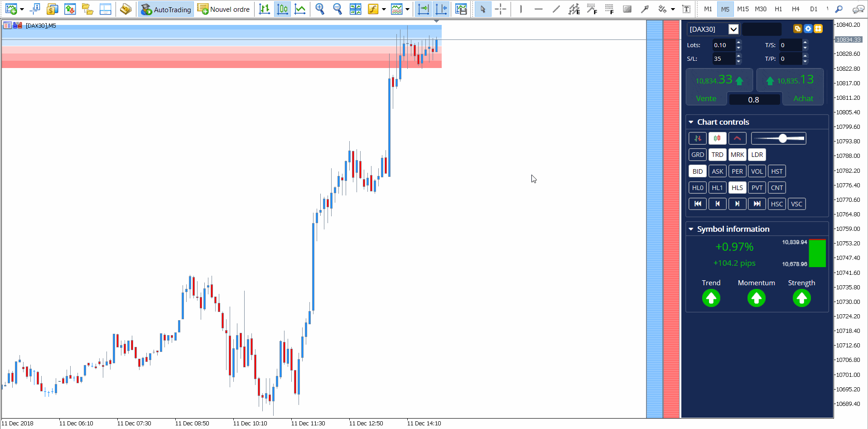Screen dimensions: 868x429
Task: Open the [DAX30] symbol dropdown
Action: click(x=733, y=29)
